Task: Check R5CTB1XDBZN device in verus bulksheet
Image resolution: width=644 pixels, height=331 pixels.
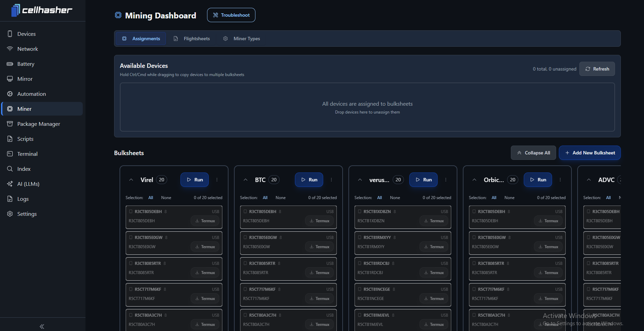Action: pos(360,212)
